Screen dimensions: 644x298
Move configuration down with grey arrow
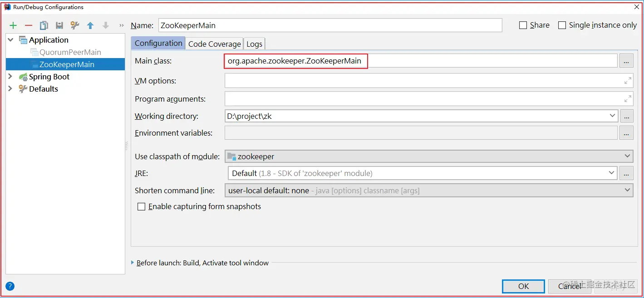[106, 25]
